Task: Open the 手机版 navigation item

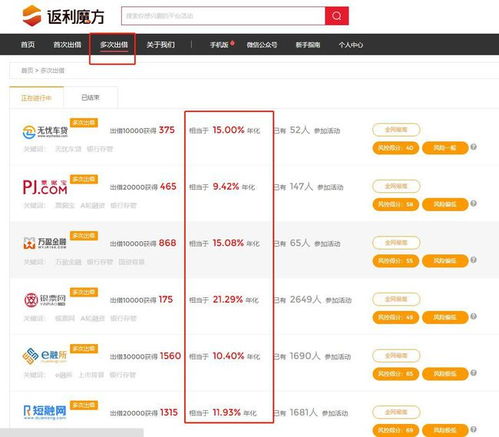Action: coord(219,45)
